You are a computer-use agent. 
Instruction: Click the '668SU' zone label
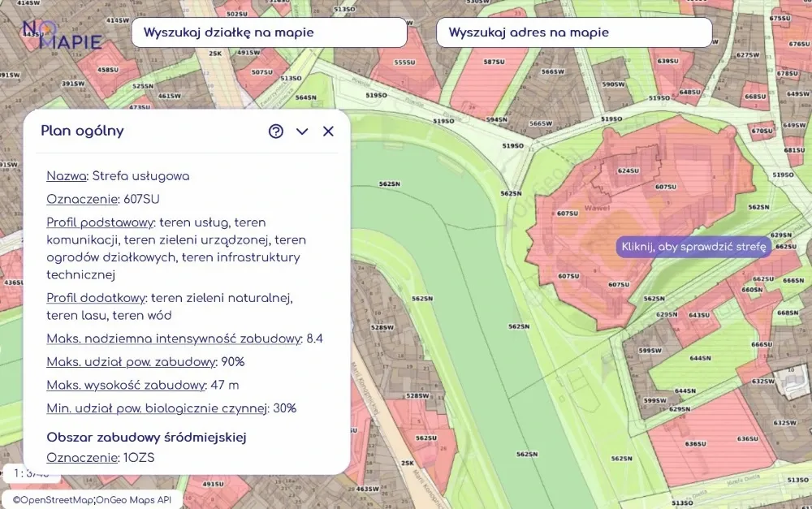click(x=755, y=97)
